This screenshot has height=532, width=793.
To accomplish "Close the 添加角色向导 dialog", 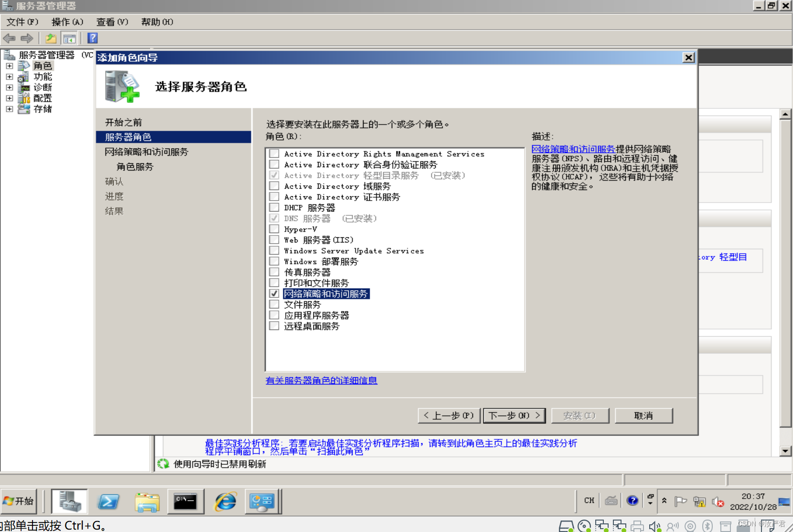I will point(688,57).
